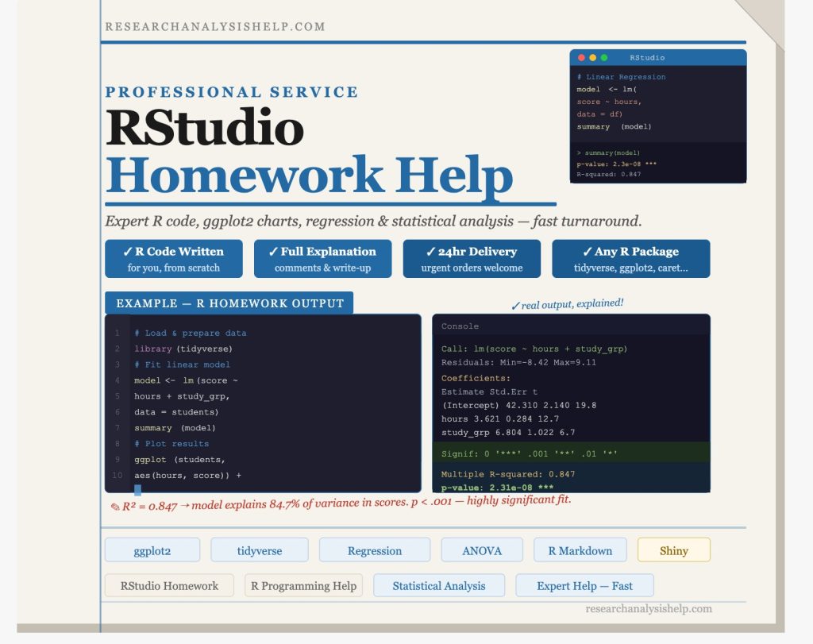This screenshot has width=813, height=644.
Task: Click the 'R Code Written' feature card
Action: 174,259
